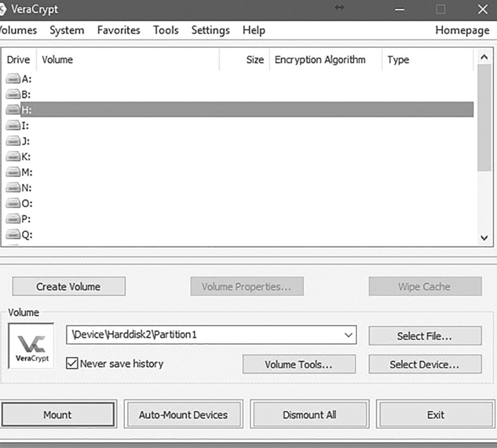Click the Select Device button

(x=425, y=364)
